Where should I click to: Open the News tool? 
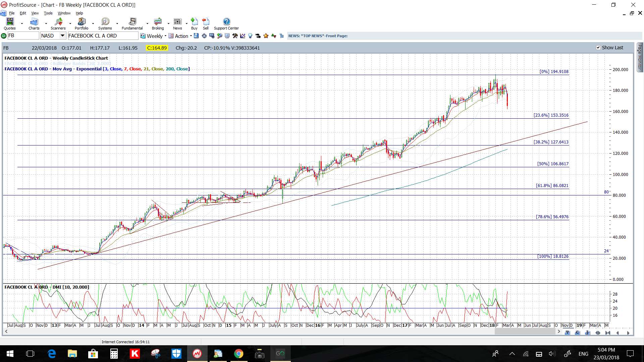[177, 24]
